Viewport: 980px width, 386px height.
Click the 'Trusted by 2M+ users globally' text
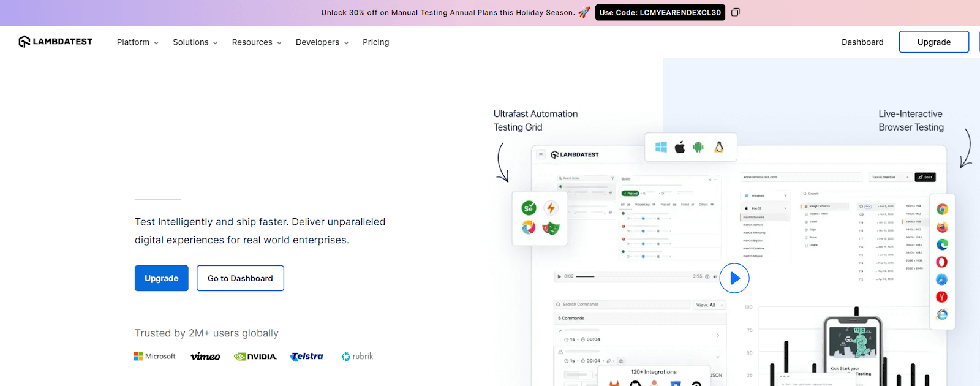pos(206,333)
